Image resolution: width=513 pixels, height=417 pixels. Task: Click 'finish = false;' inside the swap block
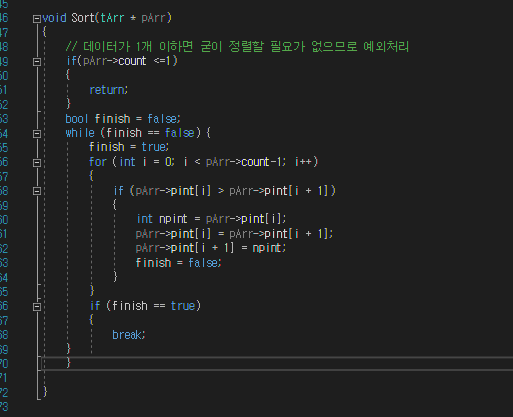(178, 263)
